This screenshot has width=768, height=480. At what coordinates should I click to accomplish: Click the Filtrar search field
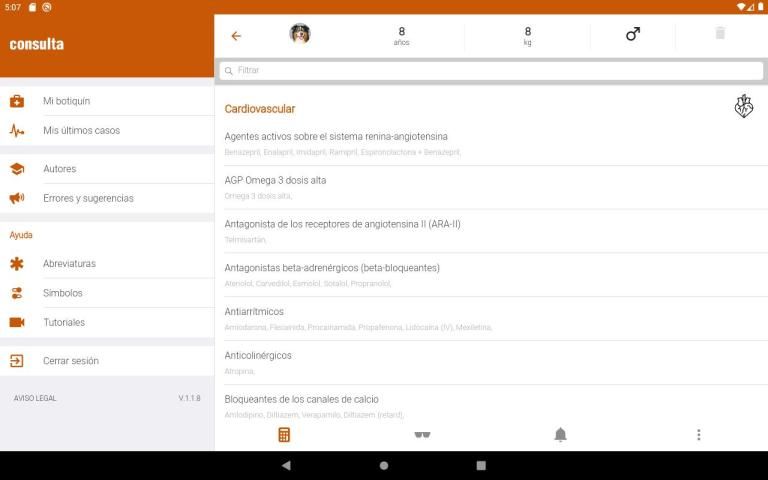pyautogui.click(x=490, y=71)
